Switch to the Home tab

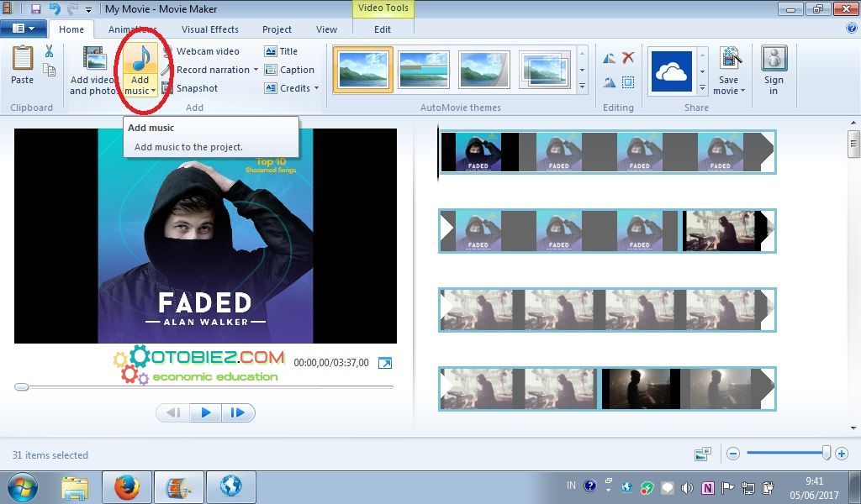(x=71, y=29)
